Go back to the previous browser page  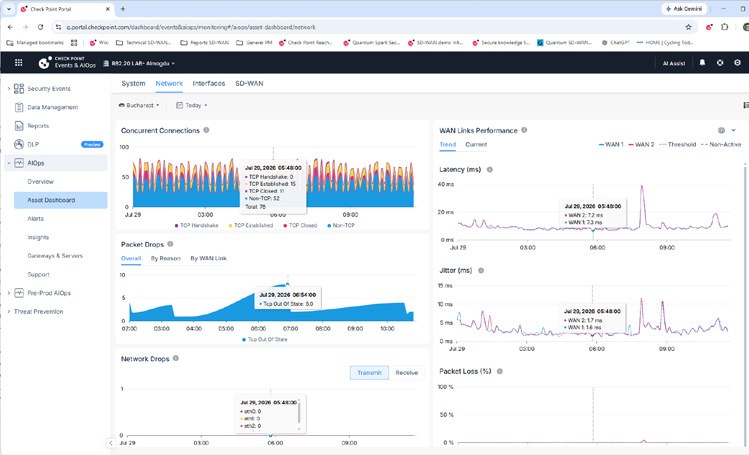[x=11, y=27]
